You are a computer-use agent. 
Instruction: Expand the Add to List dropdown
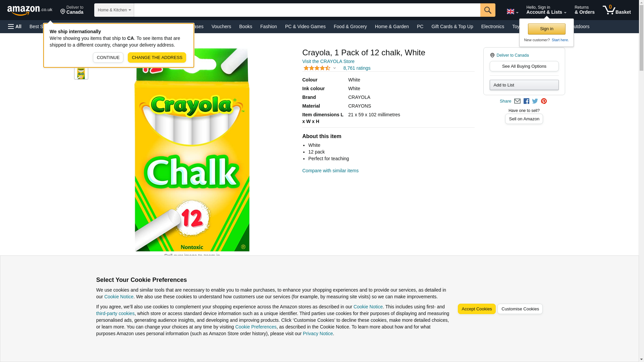524,85
